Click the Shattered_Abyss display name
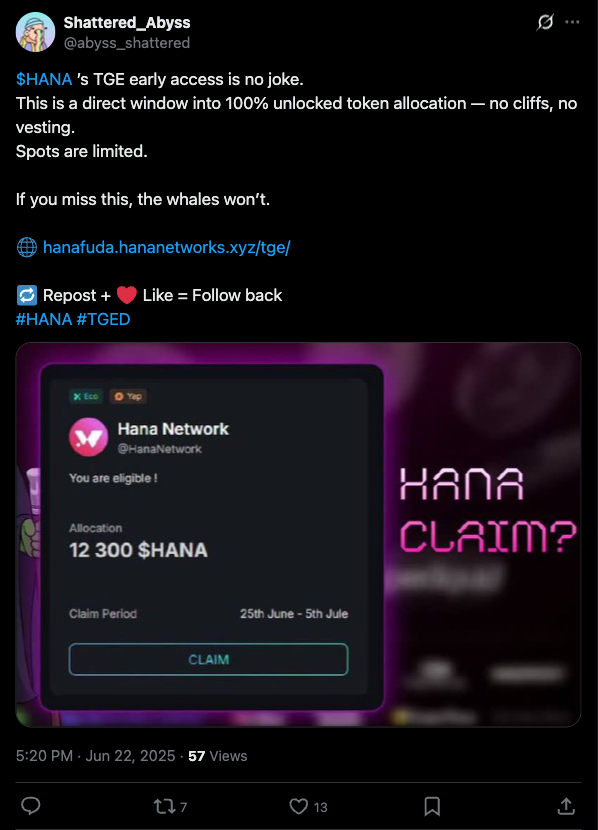The width and height of the screenshot is (598, 830). [127, 23]
